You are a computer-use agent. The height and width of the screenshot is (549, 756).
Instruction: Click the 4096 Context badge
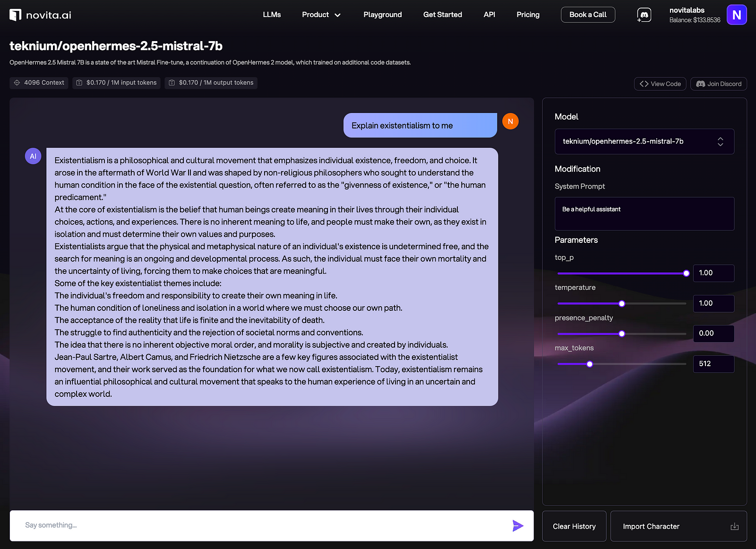click(x=39, y=83)
